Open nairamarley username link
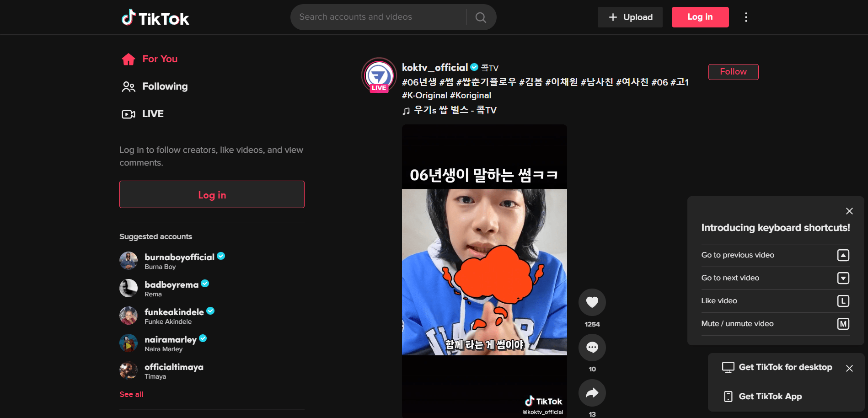This screenshot has width=868, height=418. 171,339
